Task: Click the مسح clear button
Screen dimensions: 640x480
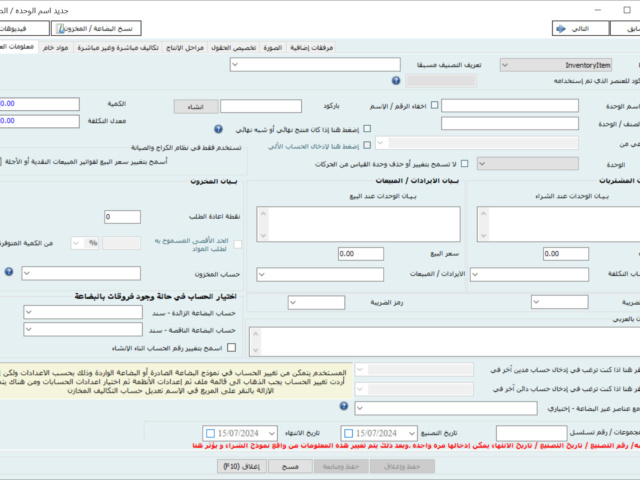Action: pyautogui.click(x=291, y=466)
